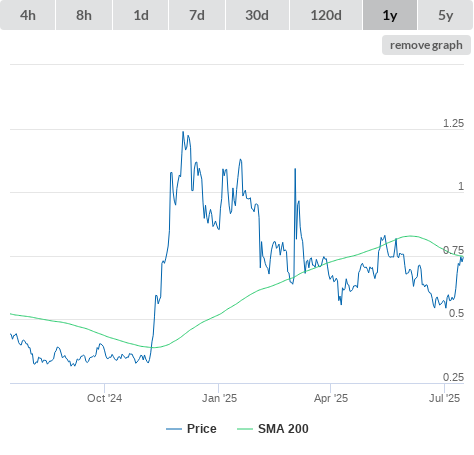Click the remove graph button
Screen dimensions: 474x455
point(426,45)
